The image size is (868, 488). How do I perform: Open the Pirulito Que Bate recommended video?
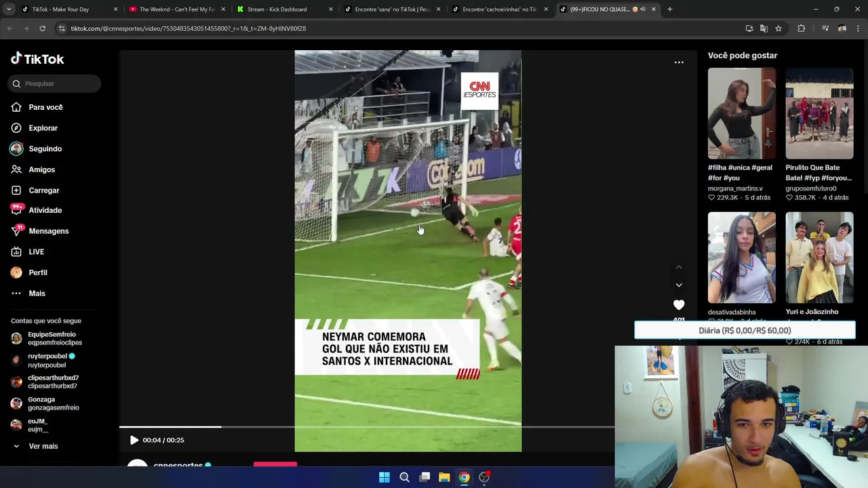click(819, 113)
